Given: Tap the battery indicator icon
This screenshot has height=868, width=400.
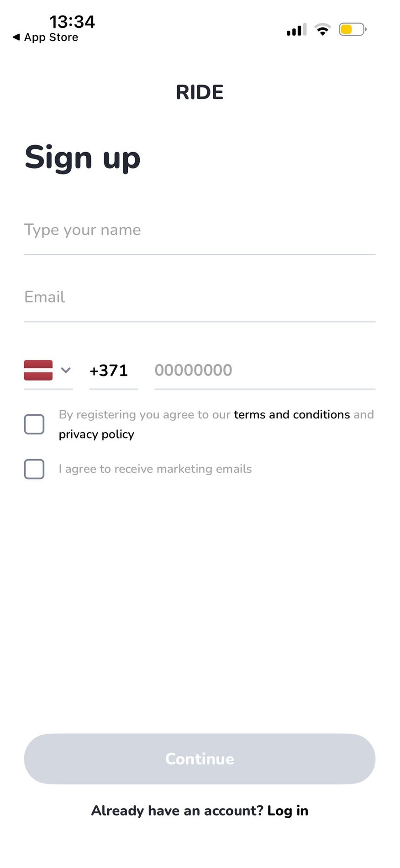Looking at the screenshot, I should 352,30.
